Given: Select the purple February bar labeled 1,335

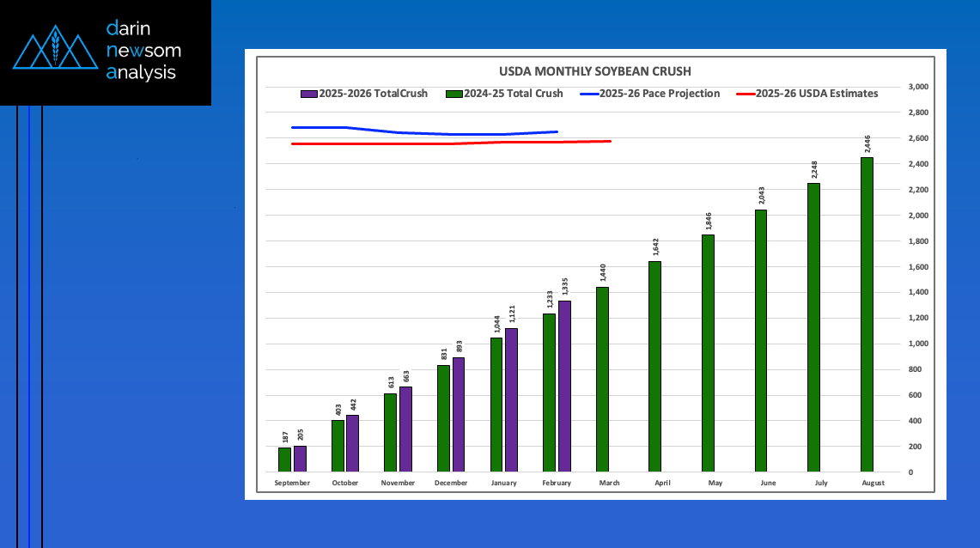Looking at the screenshot, I should point(564,386).
